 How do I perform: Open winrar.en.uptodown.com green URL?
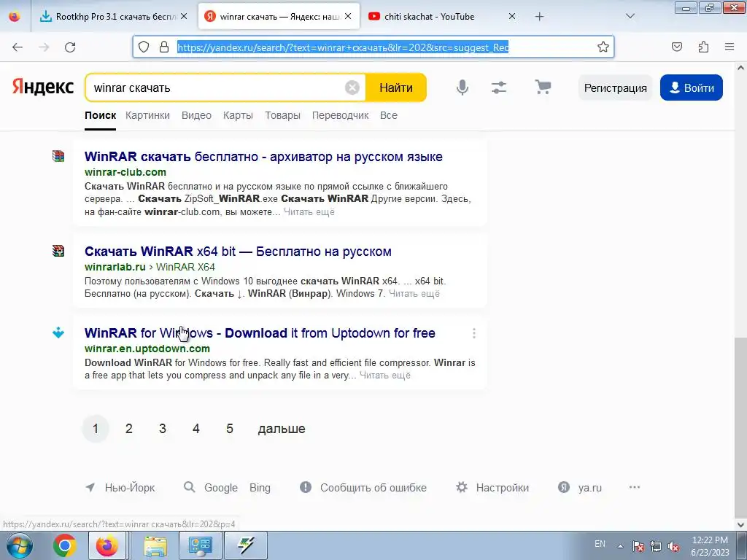(x=147, y=349)
